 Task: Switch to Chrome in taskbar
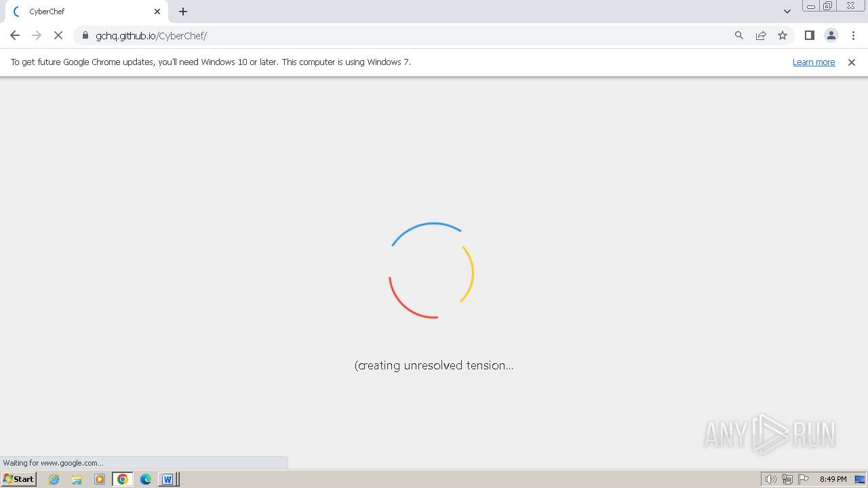123,479
